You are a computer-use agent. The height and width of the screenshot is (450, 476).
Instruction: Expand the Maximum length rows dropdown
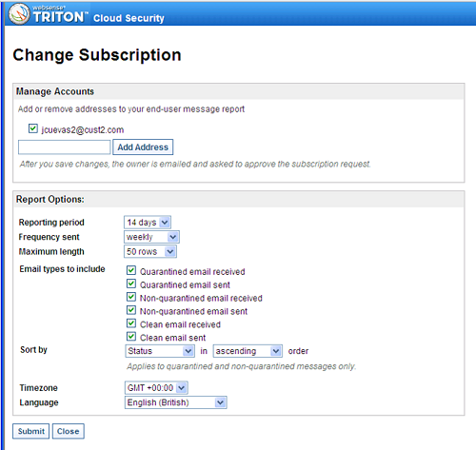click(x=150, y=251)
